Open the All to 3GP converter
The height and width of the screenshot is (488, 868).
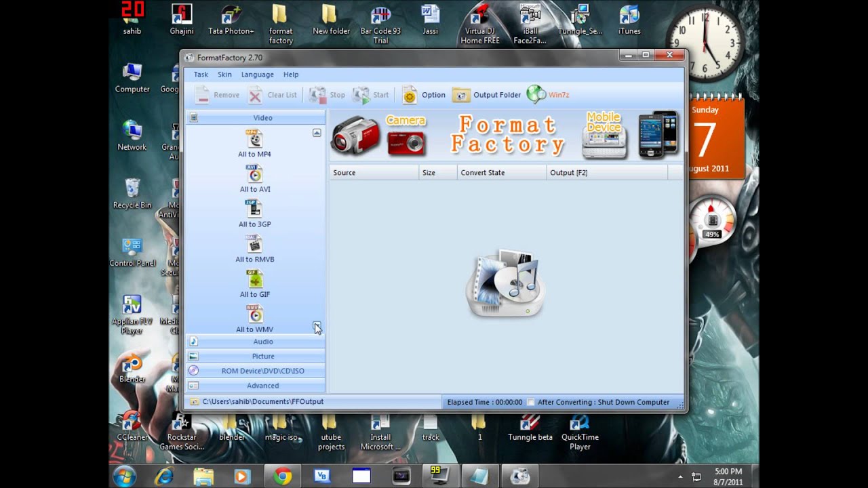point(254,209)
